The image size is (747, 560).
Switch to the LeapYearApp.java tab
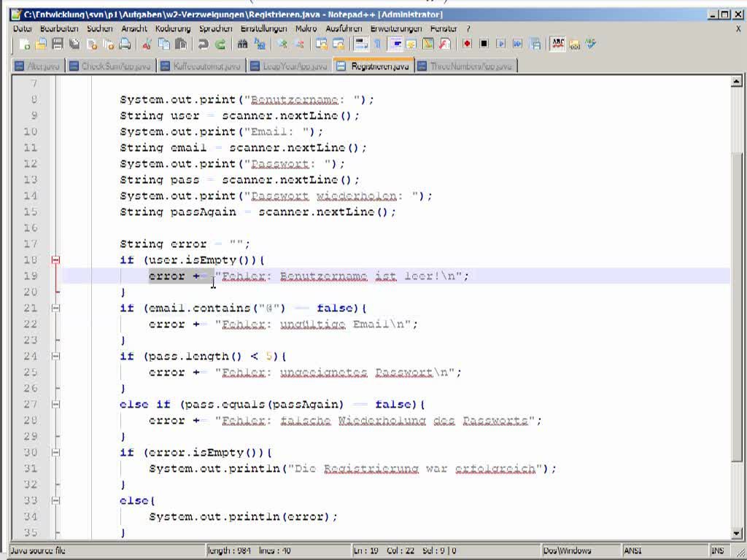[289, 66]
